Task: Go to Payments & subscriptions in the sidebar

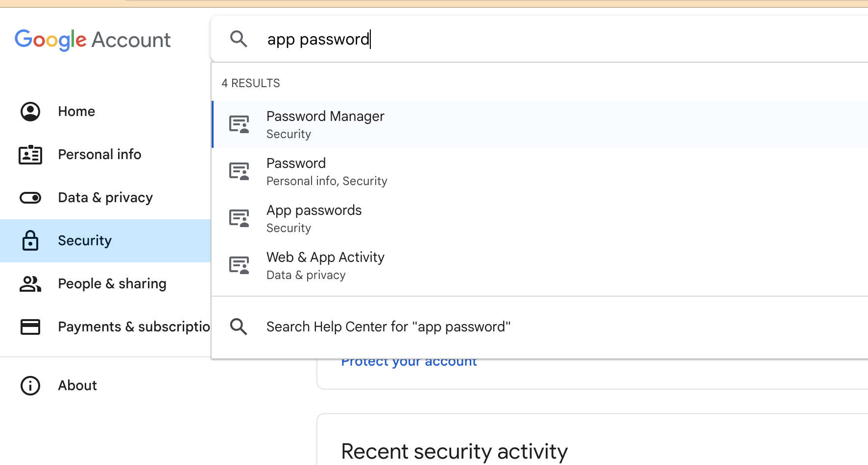Action: (x=105, y=326)
